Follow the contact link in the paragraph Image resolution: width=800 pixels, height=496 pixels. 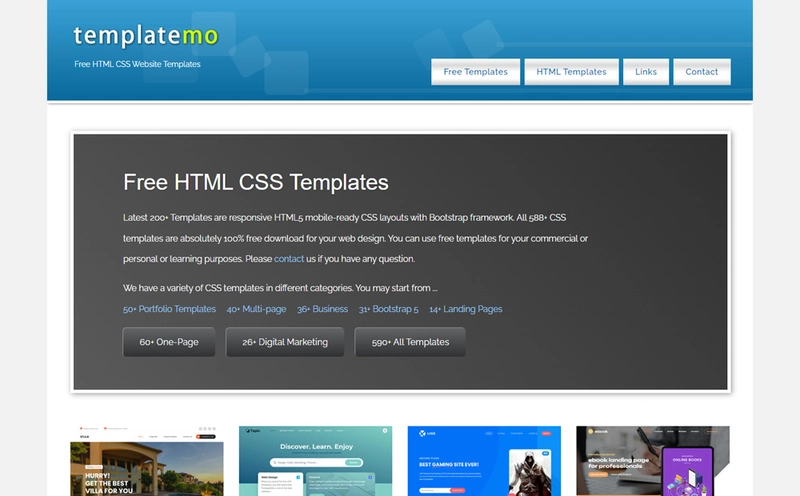[x=289, y=259]
